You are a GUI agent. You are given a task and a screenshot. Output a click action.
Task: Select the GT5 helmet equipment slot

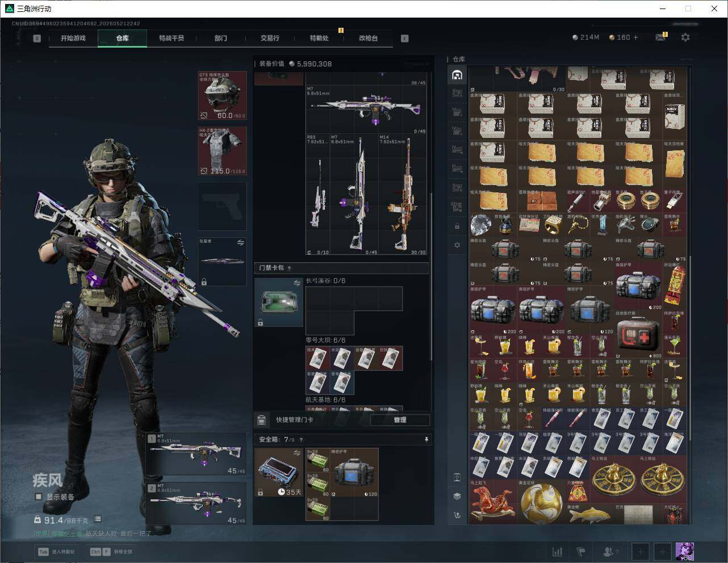click(222, 95)
